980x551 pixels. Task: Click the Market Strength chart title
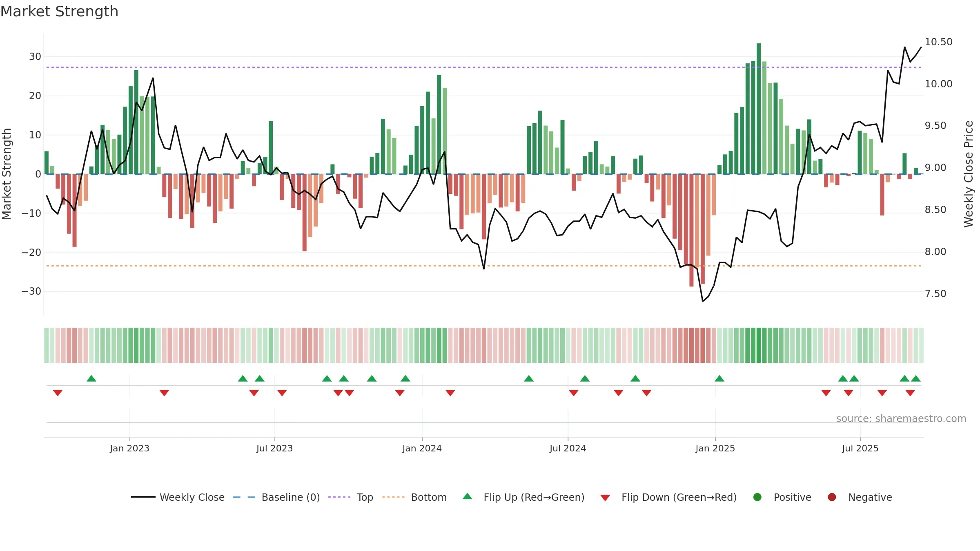[x=59, y=11]
